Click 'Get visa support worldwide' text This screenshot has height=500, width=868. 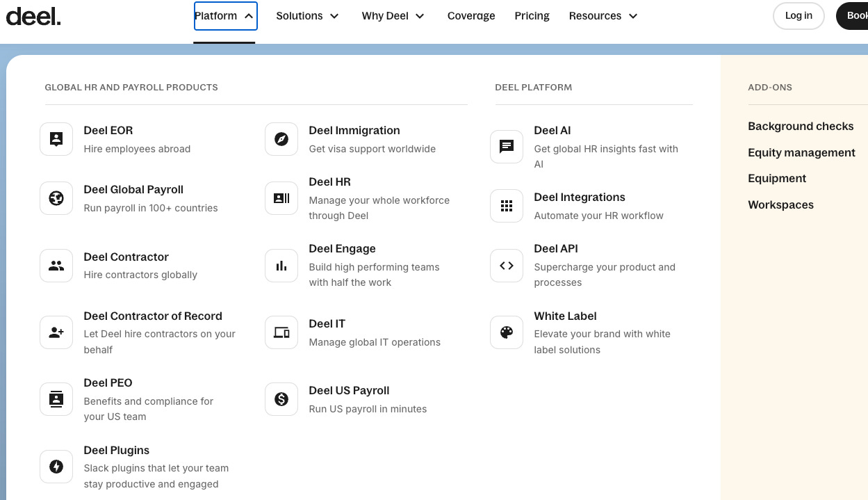coord(372,149)
